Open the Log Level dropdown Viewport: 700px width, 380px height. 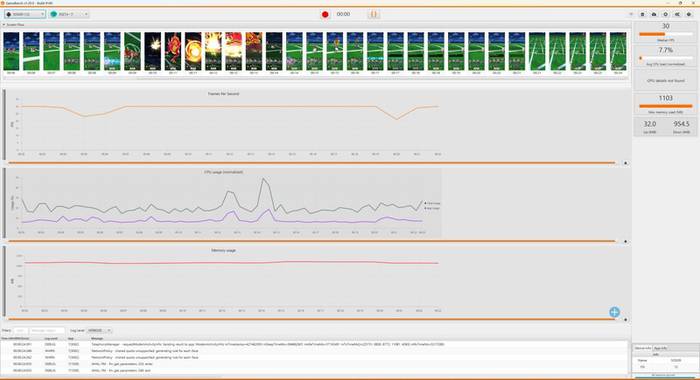99,330
